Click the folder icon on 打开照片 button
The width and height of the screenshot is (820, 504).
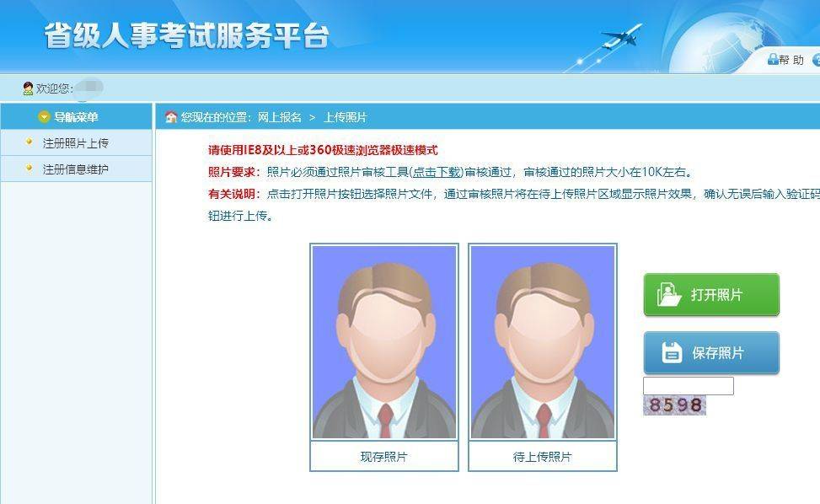click(669, 294)
